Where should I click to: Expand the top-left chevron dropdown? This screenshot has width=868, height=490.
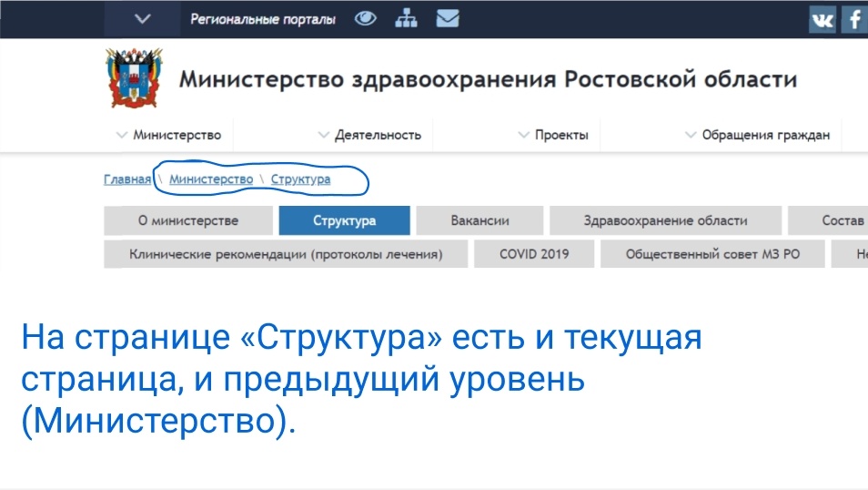click(141, 18)
